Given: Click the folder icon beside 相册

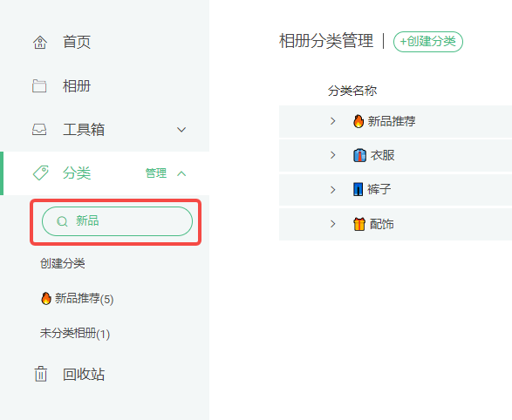Looking at the screenshot, I should pyautogui.click(x=39, y=86).
